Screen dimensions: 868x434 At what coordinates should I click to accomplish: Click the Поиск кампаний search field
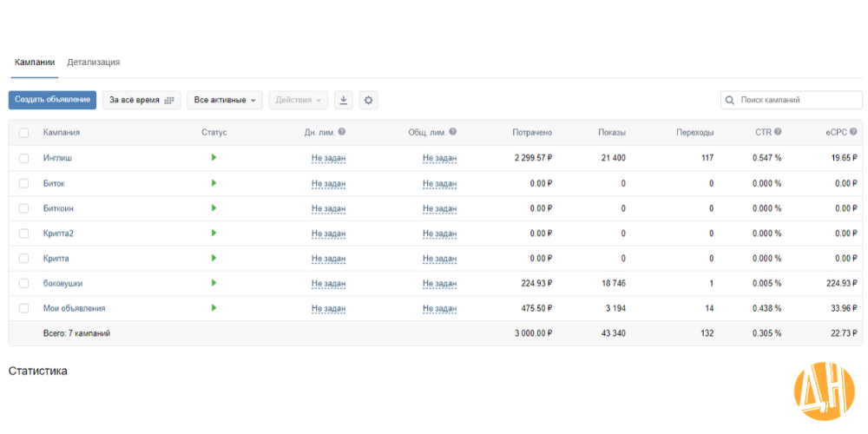(792, 100)
